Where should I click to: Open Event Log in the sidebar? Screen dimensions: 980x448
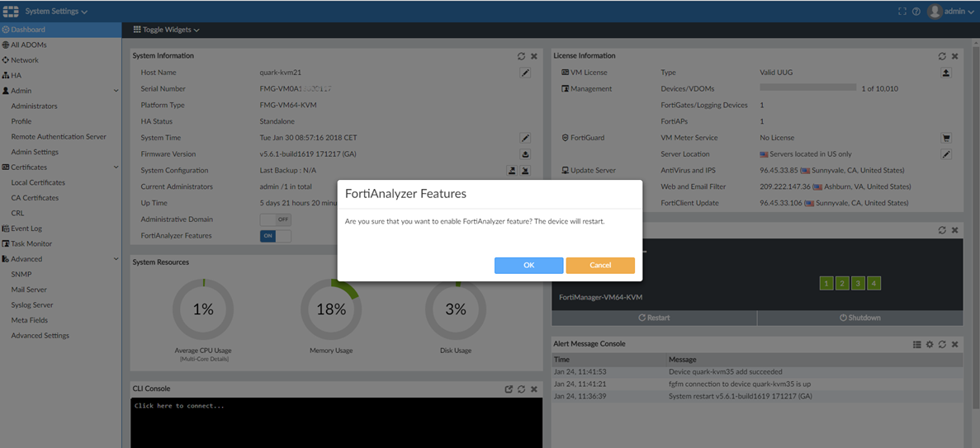pyautogui.click(x=26, y=229)
